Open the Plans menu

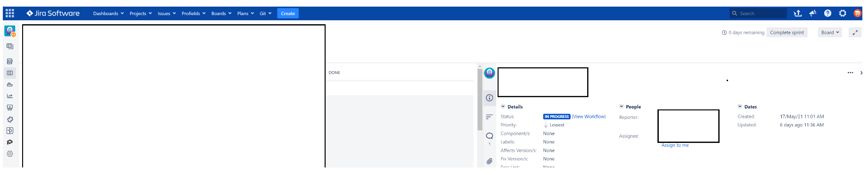pos(246,13)
